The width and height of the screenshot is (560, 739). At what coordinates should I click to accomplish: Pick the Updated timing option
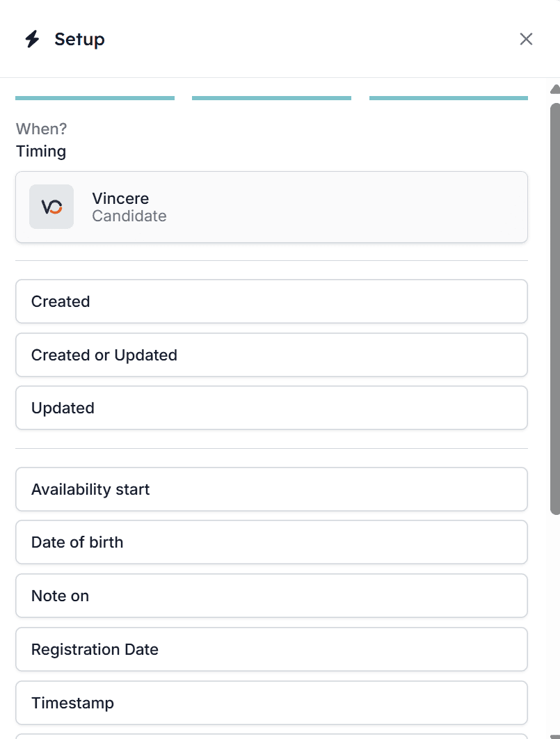271,408
